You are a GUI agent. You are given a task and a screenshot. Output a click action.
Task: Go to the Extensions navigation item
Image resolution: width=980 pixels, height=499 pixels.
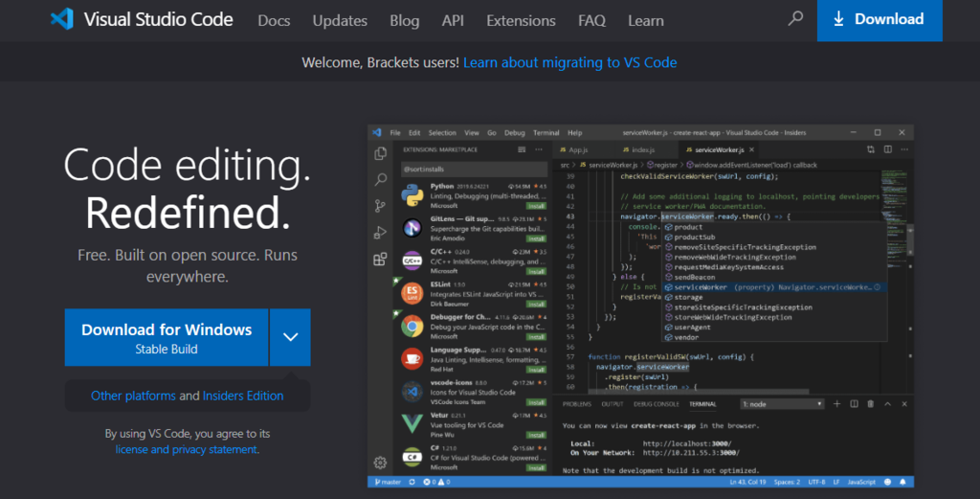(x=521, y=20)
